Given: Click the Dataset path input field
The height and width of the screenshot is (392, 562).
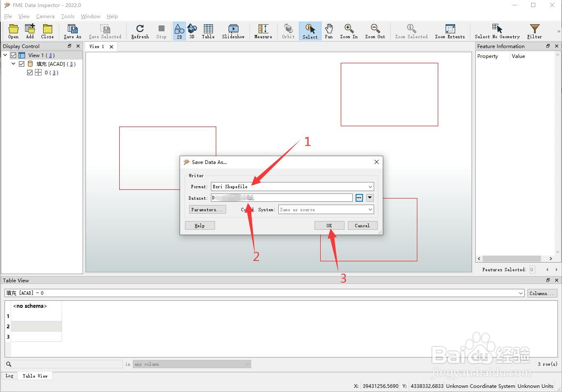Looking at the screenshot, I should [282, 198].
